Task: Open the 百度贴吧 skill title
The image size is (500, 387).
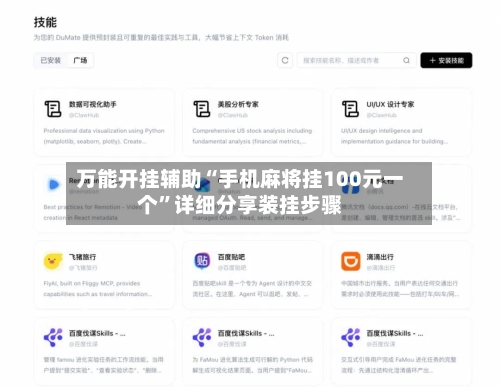Action: [x=231, y=257]
